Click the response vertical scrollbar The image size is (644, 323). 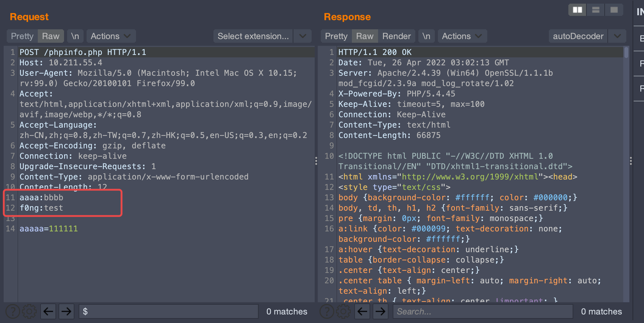[x=626, y=53]
